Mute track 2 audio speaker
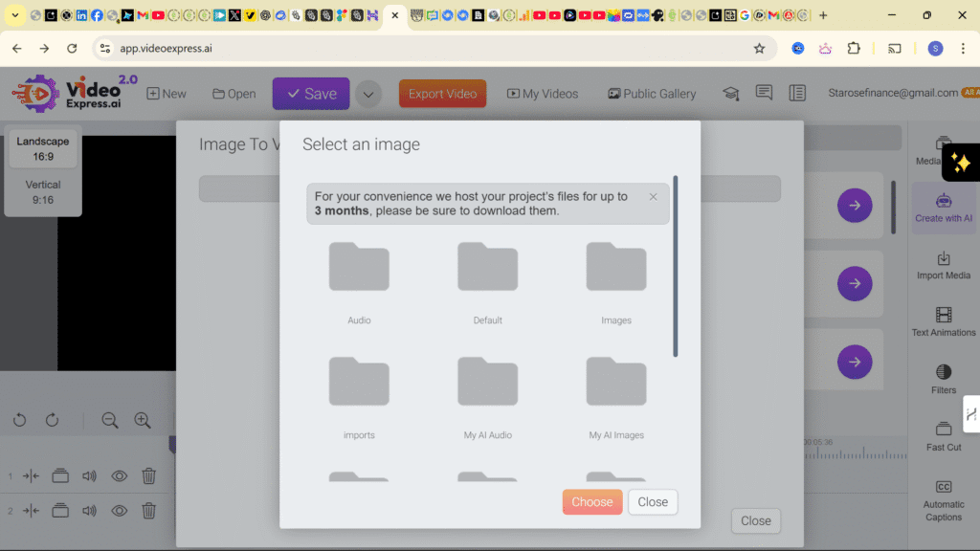Screen dimensions: 980x551 [x=90, y=511]
